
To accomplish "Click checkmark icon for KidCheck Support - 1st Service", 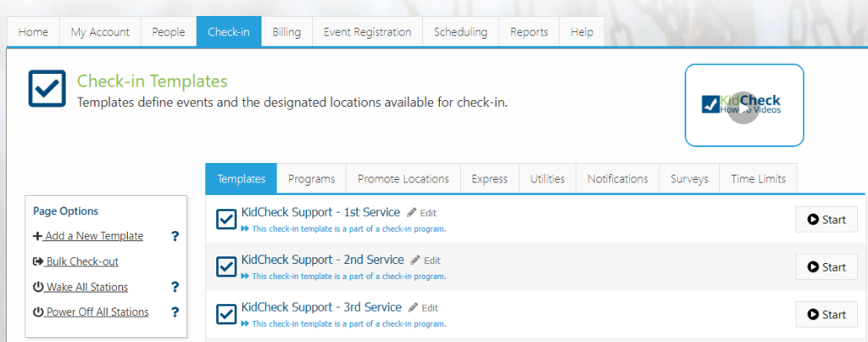I will point(225,220).
